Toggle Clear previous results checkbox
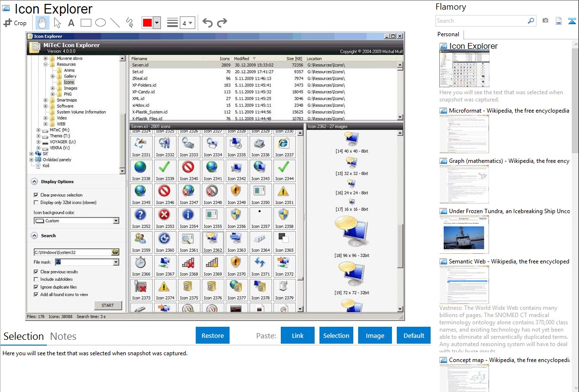 coord(36,272)
